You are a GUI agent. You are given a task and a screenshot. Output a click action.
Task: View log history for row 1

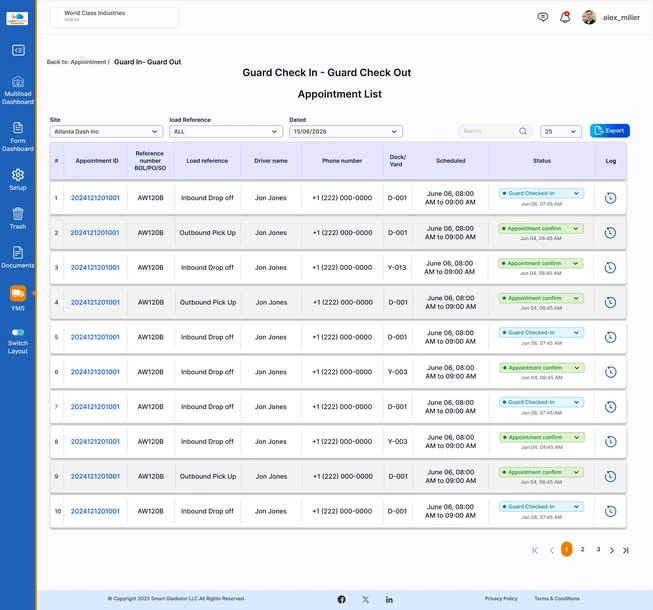pyautogui.click(x=610, y=198)
